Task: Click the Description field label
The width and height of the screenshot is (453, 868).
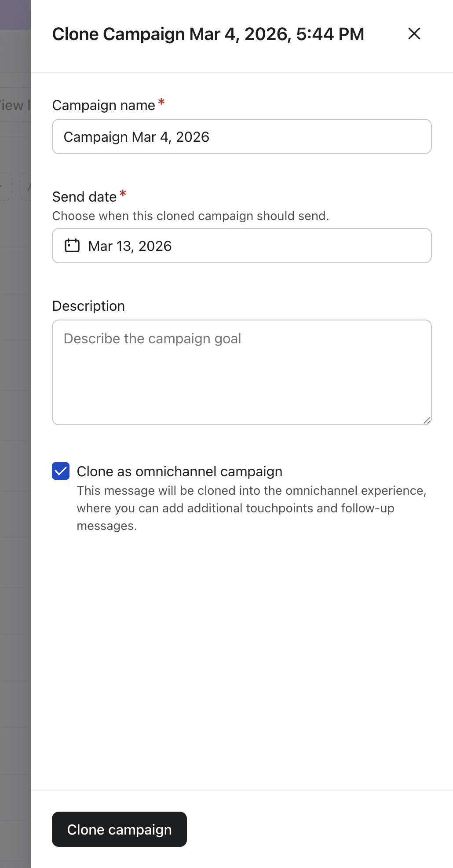Action: point(88,306)
